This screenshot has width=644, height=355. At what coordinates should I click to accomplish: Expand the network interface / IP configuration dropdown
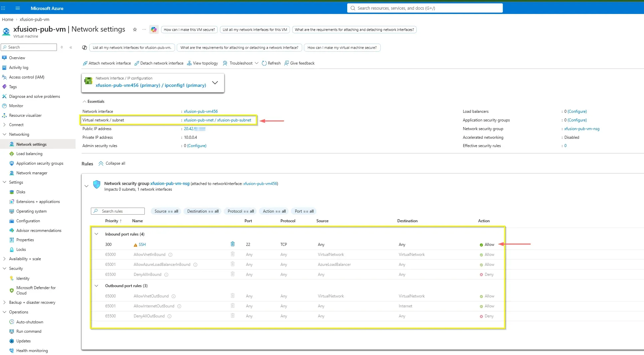(215, 83)
